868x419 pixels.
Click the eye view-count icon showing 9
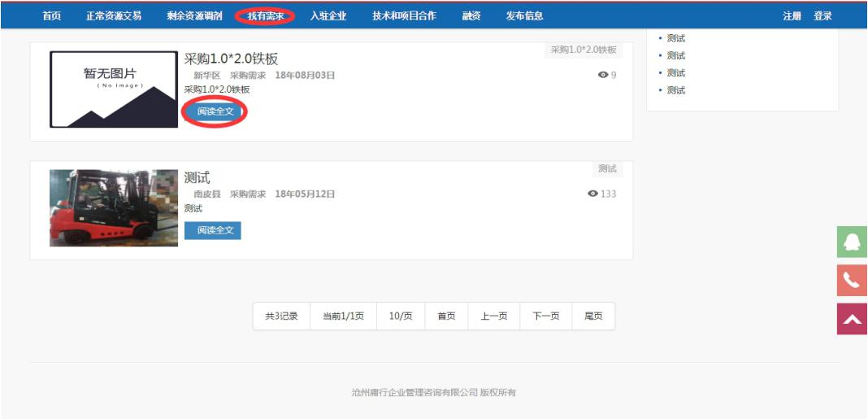pos(602,75)
